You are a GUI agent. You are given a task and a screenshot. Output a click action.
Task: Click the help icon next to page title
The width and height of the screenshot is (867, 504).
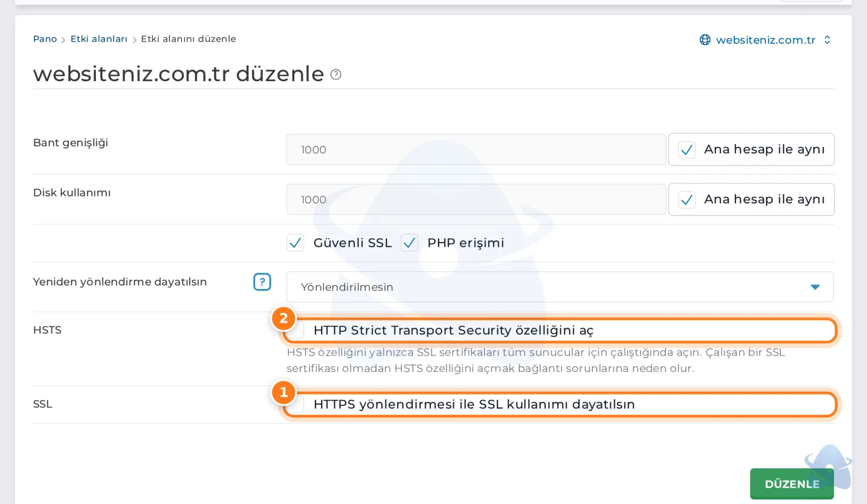pos(336,75)
